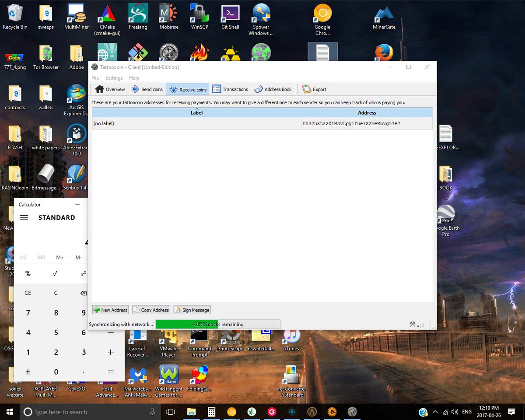Select the Receive coins toolbar button

(188, 89)
